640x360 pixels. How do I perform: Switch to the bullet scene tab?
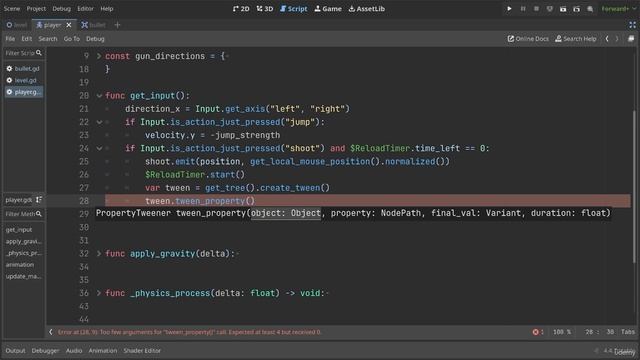93,25
